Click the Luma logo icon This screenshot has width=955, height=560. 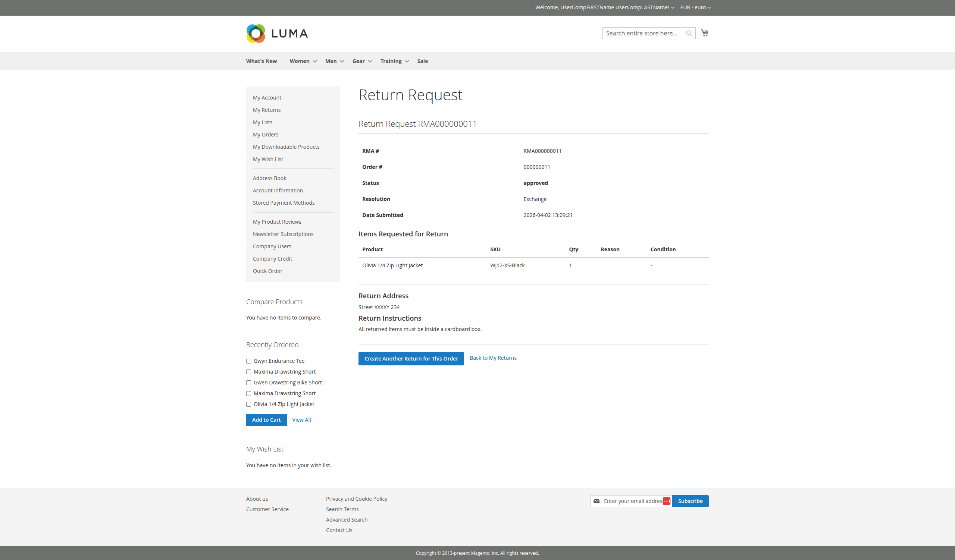256,33
